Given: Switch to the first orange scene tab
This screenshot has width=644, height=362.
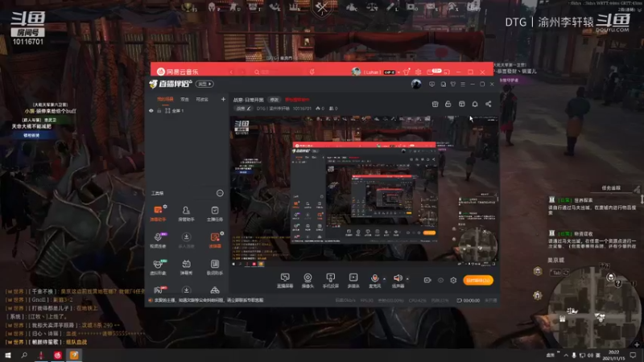Looking at the screenshot, I should click(165, 99).
